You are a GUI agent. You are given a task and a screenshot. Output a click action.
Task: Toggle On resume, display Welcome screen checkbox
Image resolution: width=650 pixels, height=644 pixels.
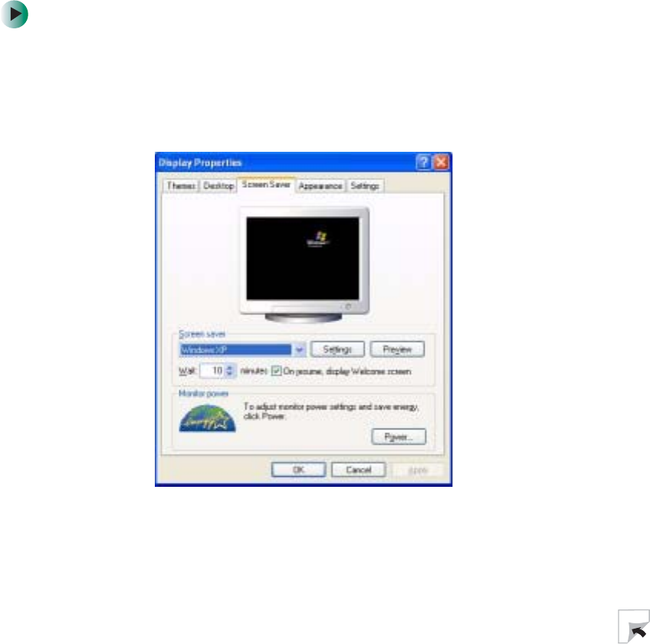click(x=276, y=371)
